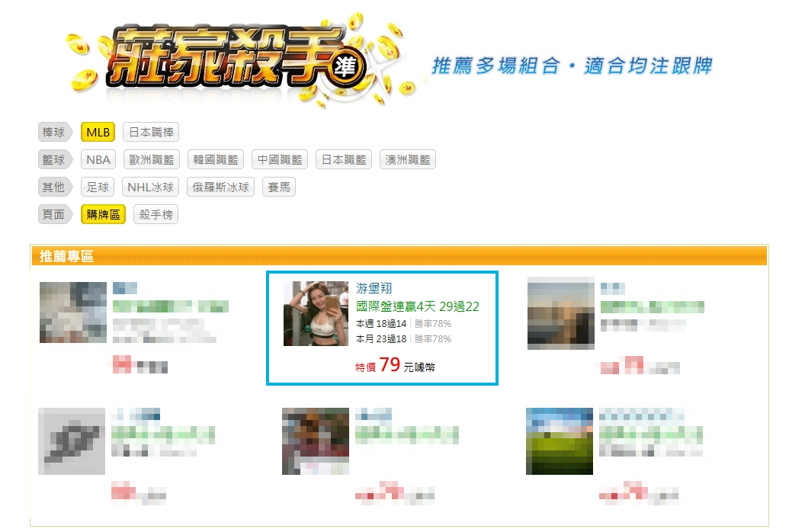Open the NBA category

[98, 160]
